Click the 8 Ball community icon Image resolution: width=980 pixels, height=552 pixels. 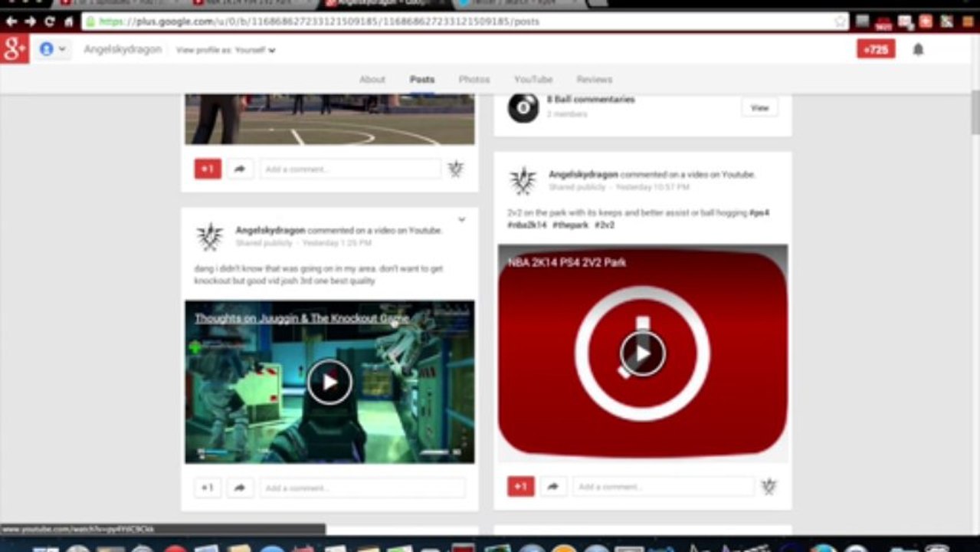(x=523, y=107)
